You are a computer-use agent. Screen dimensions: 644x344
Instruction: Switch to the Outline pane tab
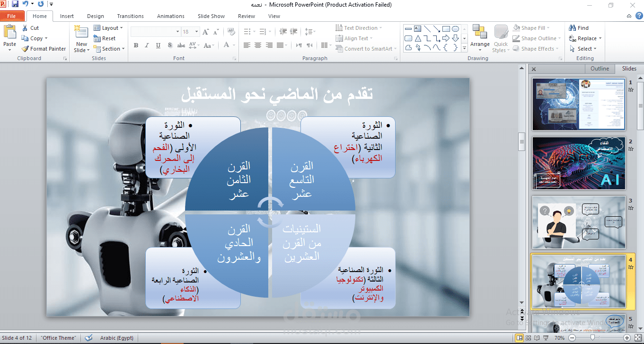tap(600, 69)
